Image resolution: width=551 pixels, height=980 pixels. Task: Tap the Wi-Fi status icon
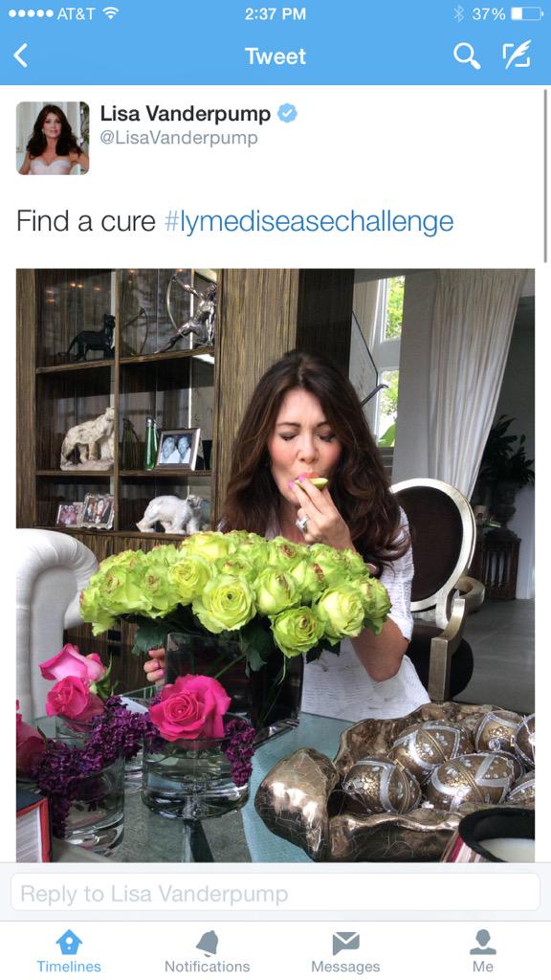click(111, 13)
